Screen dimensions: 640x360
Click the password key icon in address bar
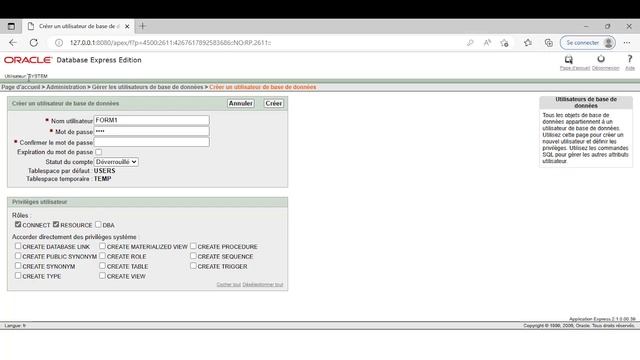470,42
